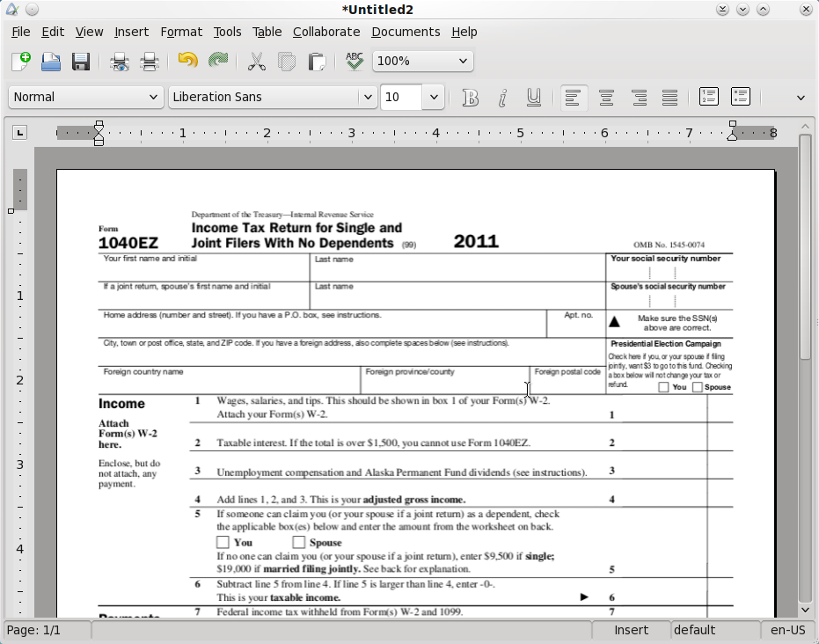819x644 pixels.
Task: Click the '1040EZ' form title text
Action: [x=128, y=243]
